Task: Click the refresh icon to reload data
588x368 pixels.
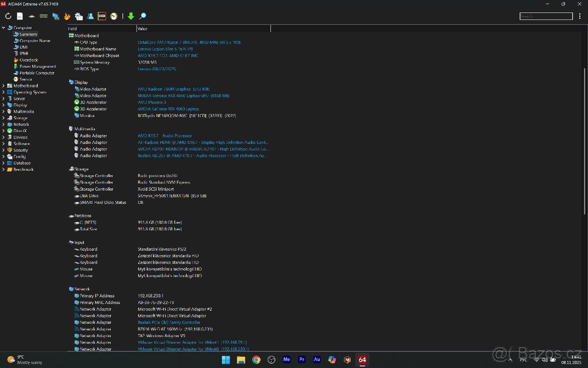Action: pos(8,16)
